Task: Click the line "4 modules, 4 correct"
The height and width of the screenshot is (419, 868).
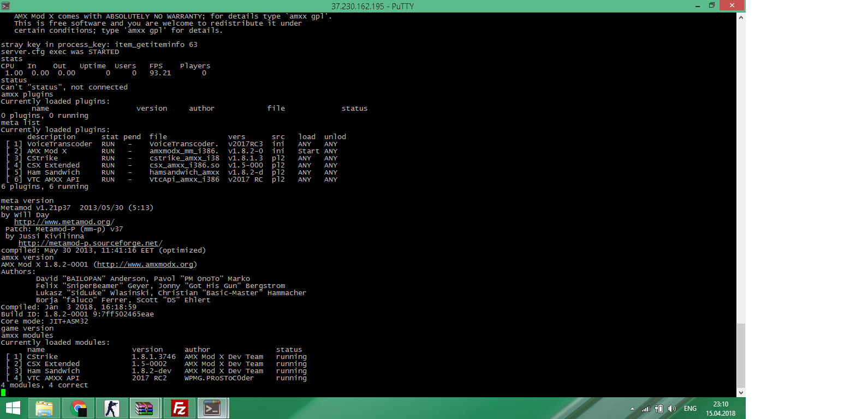Action: pyautogui.click(x=45, y=385)
